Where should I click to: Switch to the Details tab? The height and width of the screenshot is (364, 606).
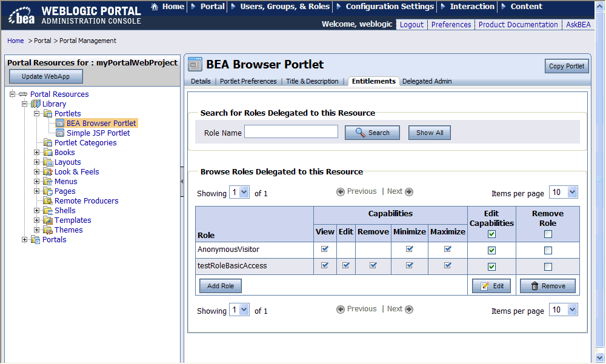[x=201, y=81]
